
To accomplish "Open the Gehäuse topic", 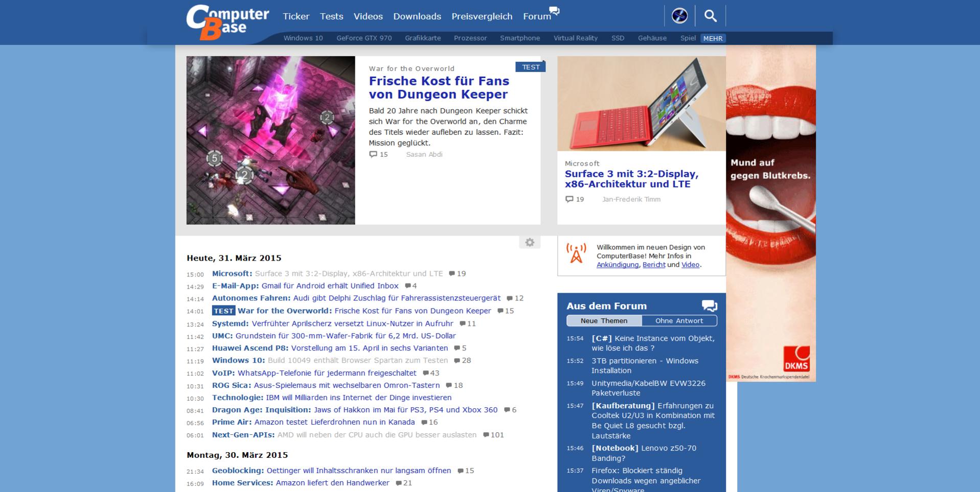I will coord(652,38).
